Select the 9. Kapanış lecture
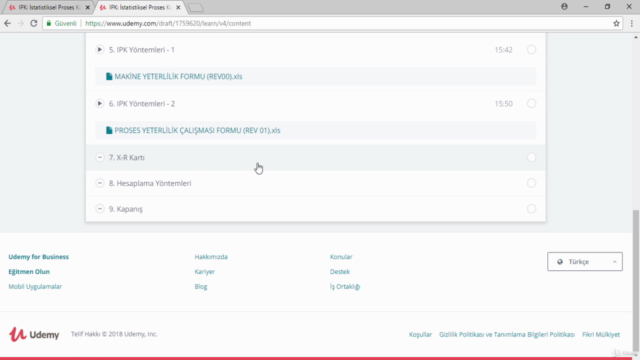 tap(316, 209)
